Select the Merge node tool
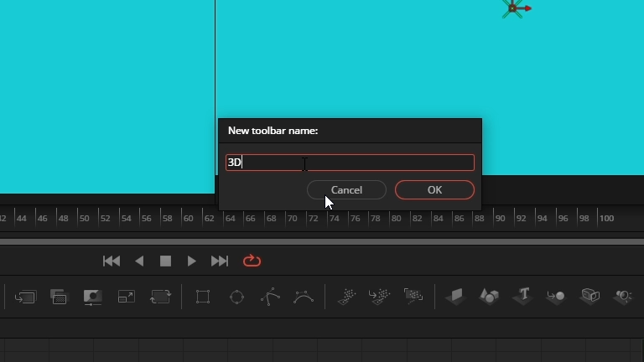644x362 pixels. pos(25,297)
